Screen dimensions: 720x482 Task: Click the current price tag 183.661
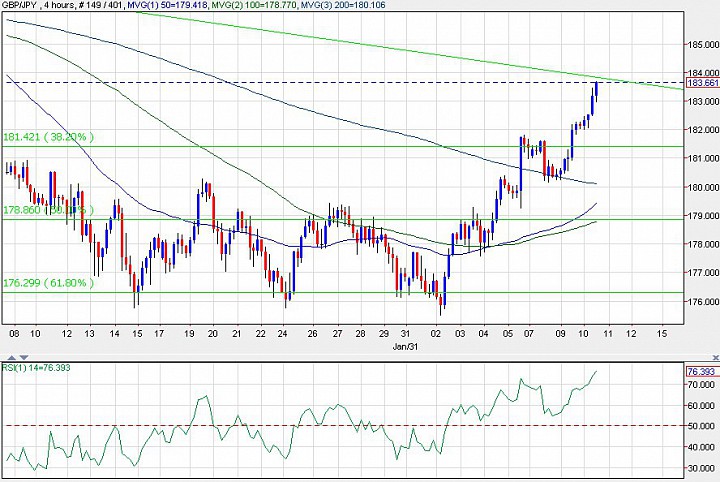(703, 83)
